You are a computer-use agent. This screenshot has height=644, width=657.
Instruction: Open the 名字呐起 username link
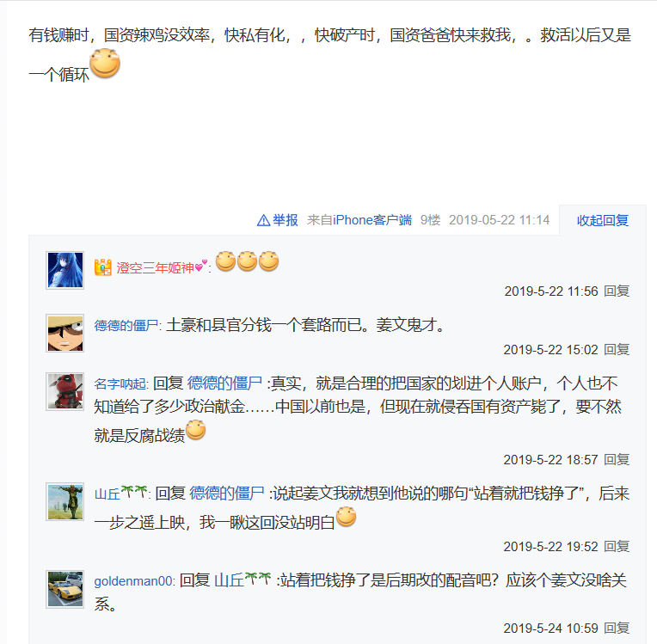click(120, 383)
